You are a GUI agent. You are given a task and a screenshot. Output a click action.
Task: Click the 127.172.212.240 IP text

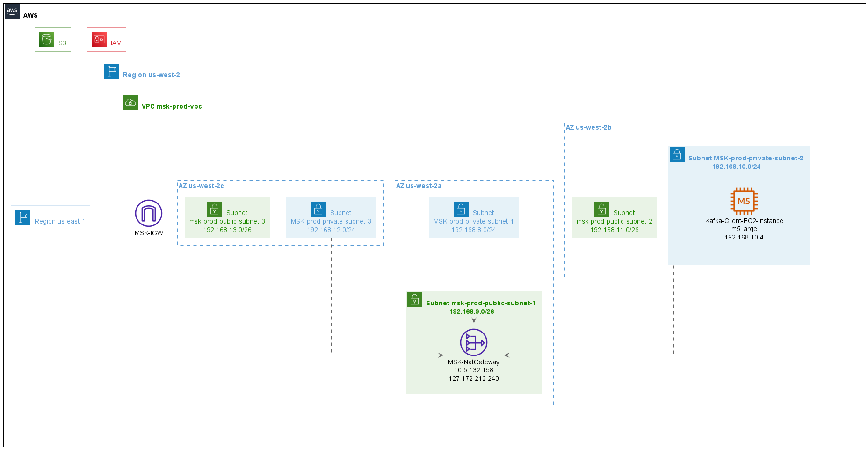tap(474, 378)
